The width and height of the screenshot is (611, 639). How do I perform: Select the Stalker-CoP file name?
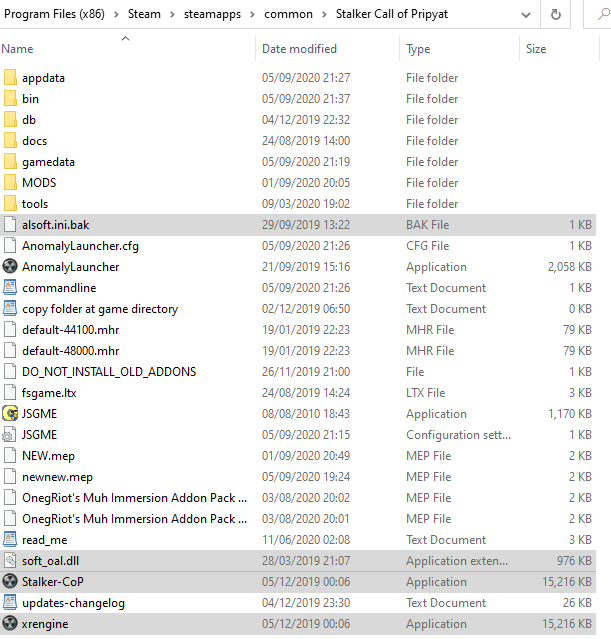pyautogui.click(x=53, y=582)
